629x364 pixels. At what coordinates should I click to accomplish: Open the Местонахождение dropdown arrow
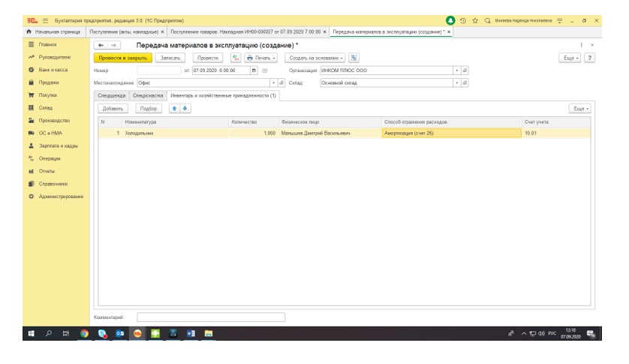click(x=273, y=83)
